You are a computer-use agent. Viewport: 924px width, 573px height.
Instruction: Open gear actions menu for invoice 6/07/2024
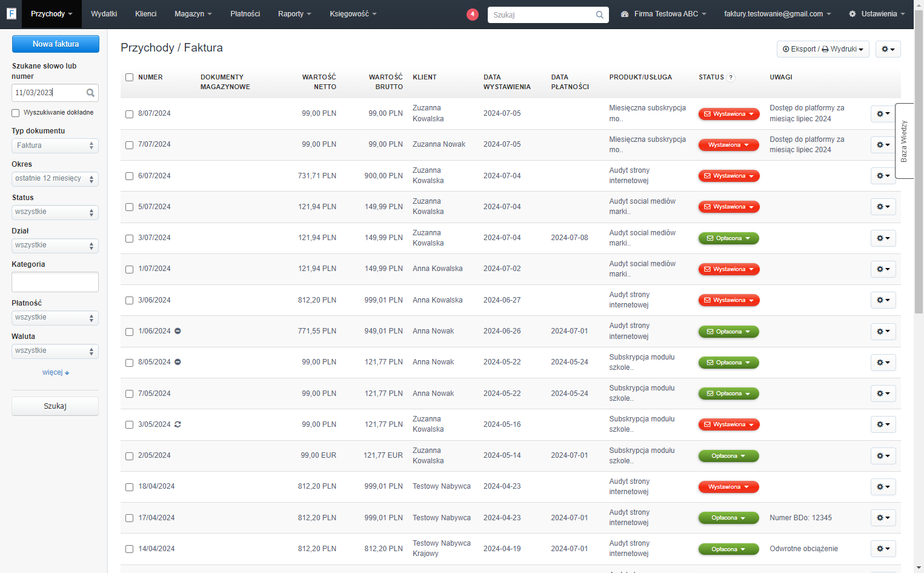coord(883,176)
